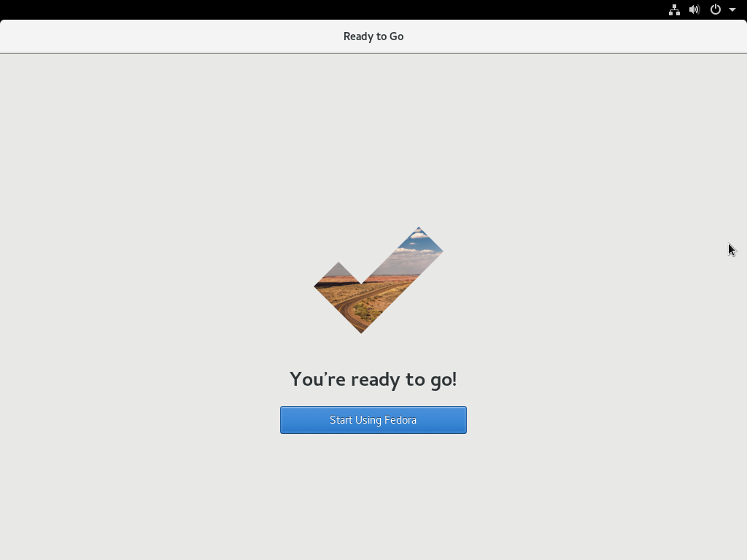Screen dimensions: 747x560
Task: Click the landscape checkmark image
Action: (x=379, y=280)
